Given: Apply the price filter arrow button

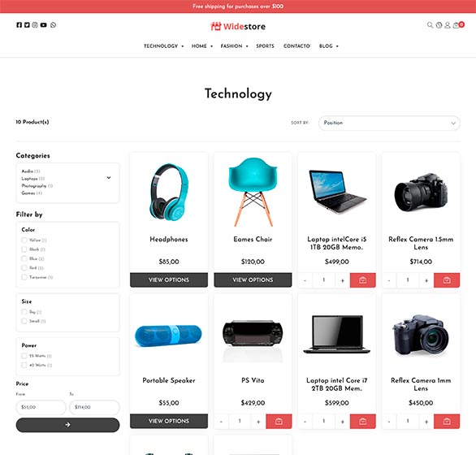Looking at the screenshot, I should pyautogui.click(x=67, y=425).
